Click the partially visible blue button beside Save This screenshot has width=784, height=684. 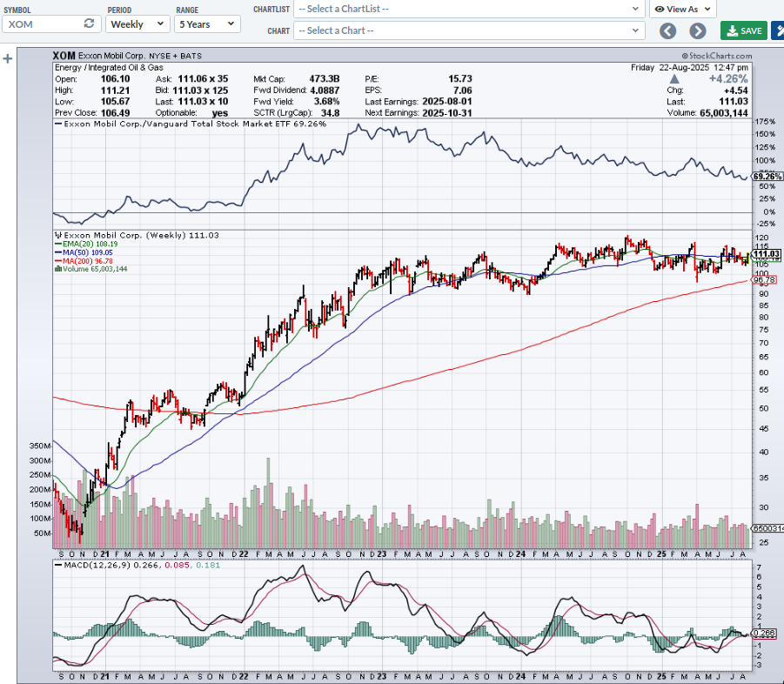coord(778,30)
